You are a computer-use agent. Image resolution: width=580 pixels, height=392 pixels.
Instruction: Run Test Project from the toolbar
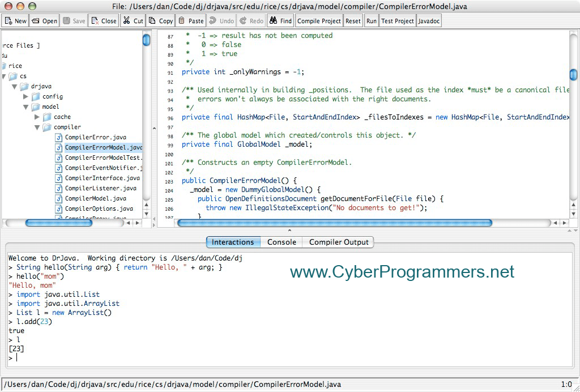(398, 20)
